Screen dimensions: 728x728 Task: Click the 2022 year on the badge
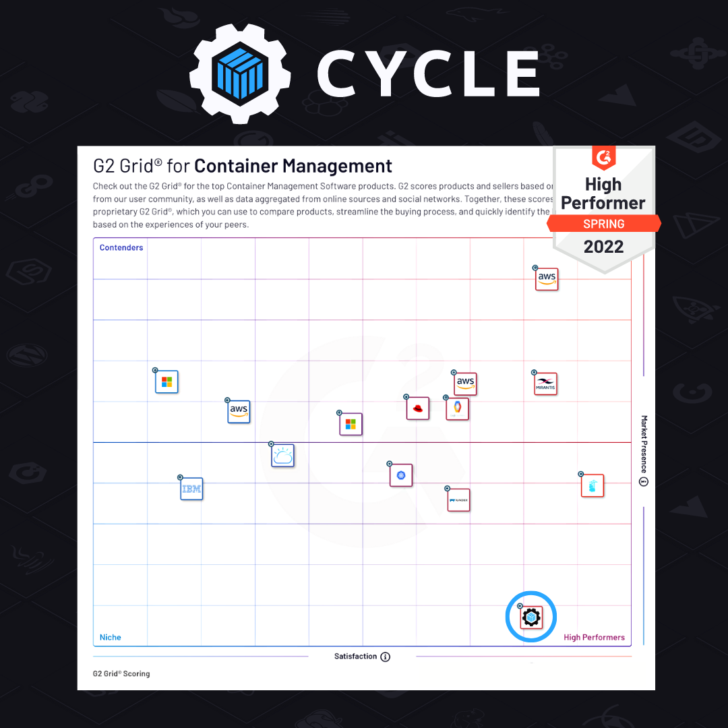point(603,247)
